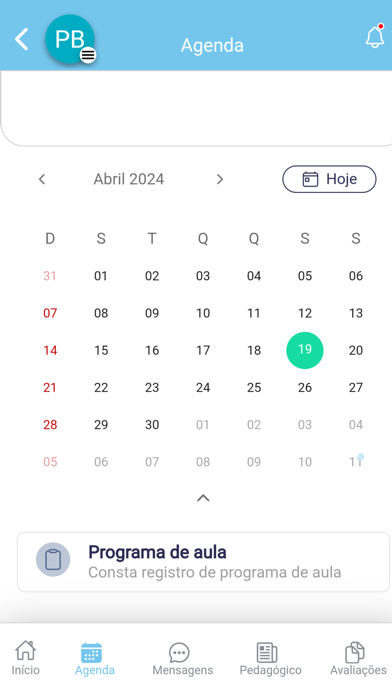Tap the clipboard icon for Programa de aula
The height and width of the screenshot is (696, 392).
pyautogui.click(x=53, y=559)
